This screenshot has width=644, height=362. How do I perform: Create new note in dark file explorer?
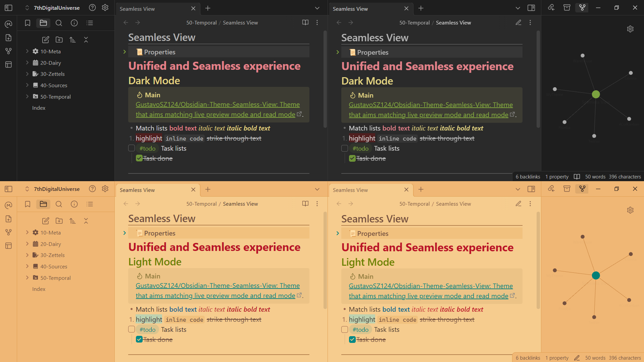pyautogui.click(x=46, y=40)
